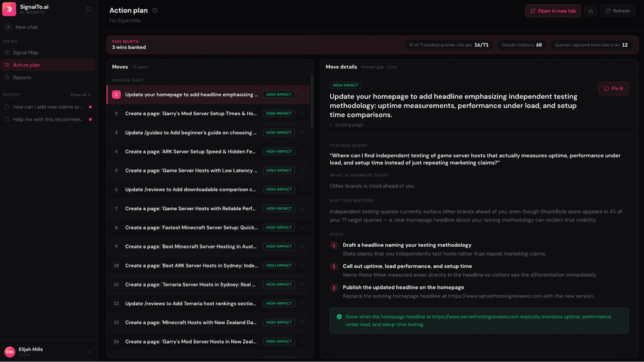Click the EM user avatar
This screenshot has width=644, height=362.
[10, 352]
